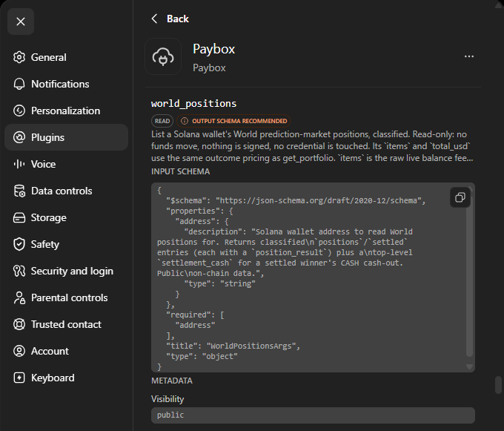Go back using the chevron arrow
This screenshot has height=431, width=504.
coord(155,19)
